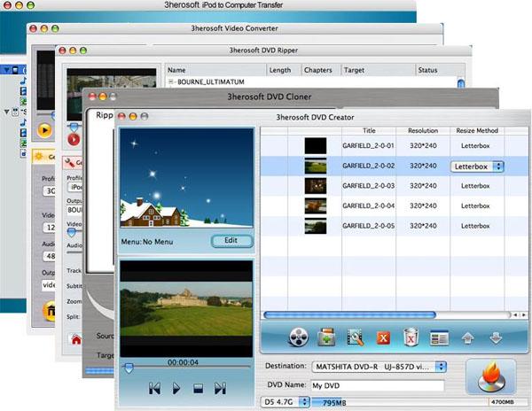
Task: Collapse the first device in iPod Transfer tree
Action: [6, 70]
